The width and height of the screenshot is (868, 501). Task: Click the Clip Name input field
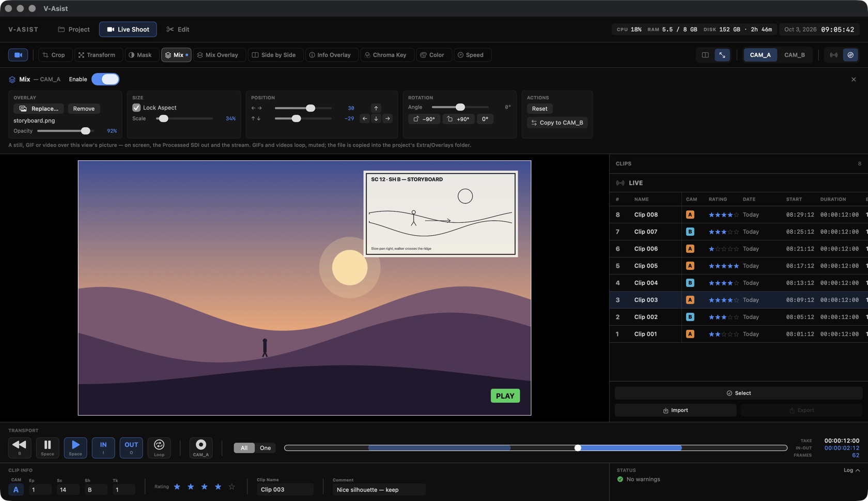coord(285,489)
